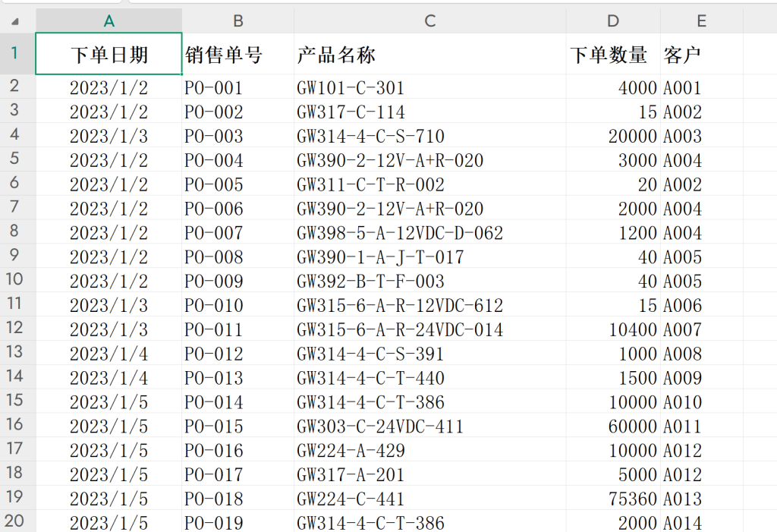Select customer cell A011

tap(701, 426)
